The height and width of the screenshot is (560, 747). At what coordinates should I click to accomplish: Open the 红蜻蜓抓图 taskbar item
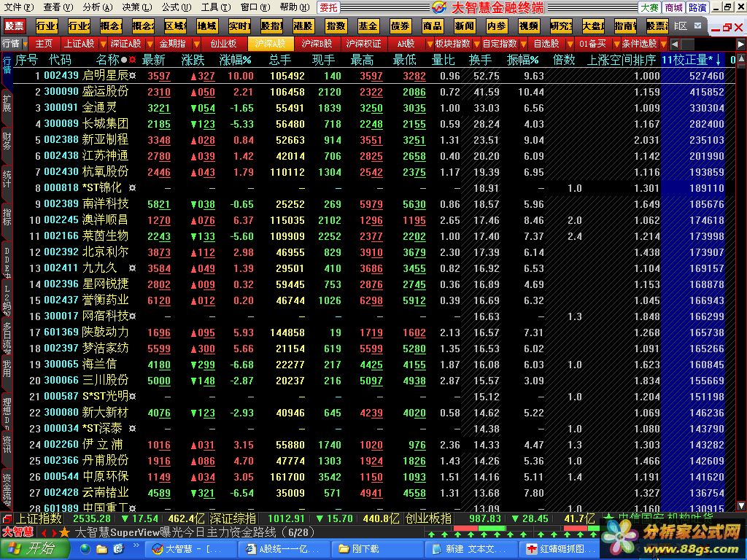[560, 549]
